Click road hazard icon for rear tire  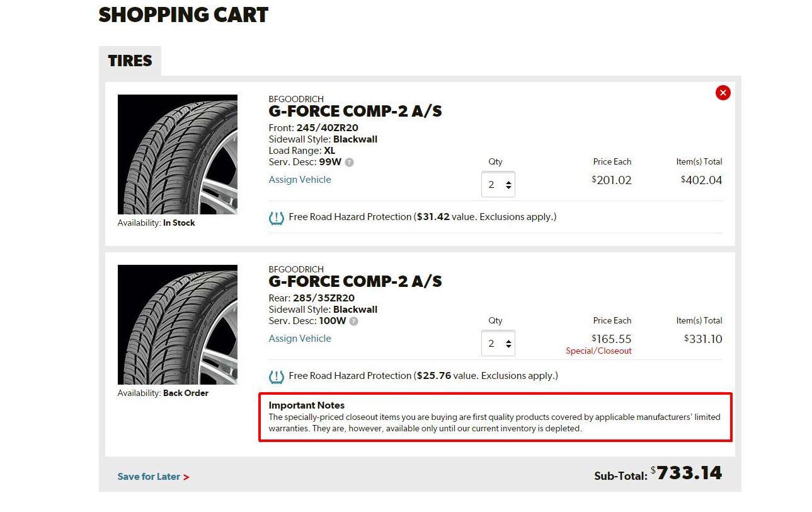click(x=276, y=377)
